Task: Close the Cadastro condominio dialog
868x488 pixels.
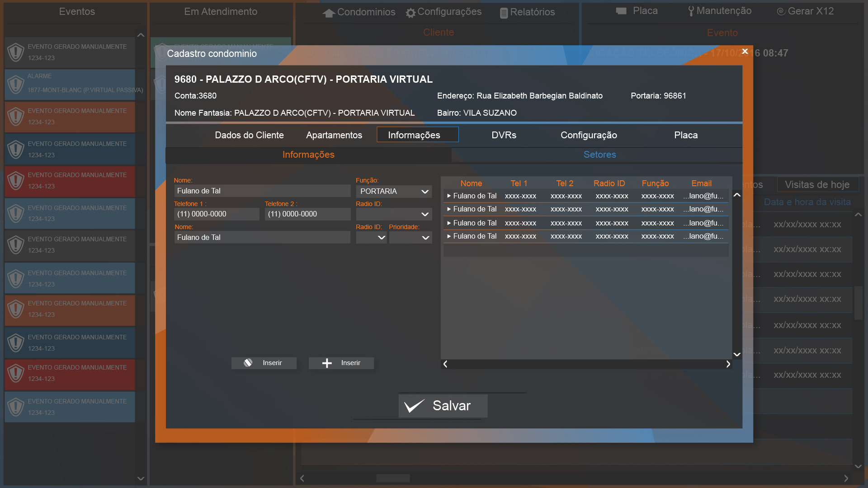Action: click(745, 51)
